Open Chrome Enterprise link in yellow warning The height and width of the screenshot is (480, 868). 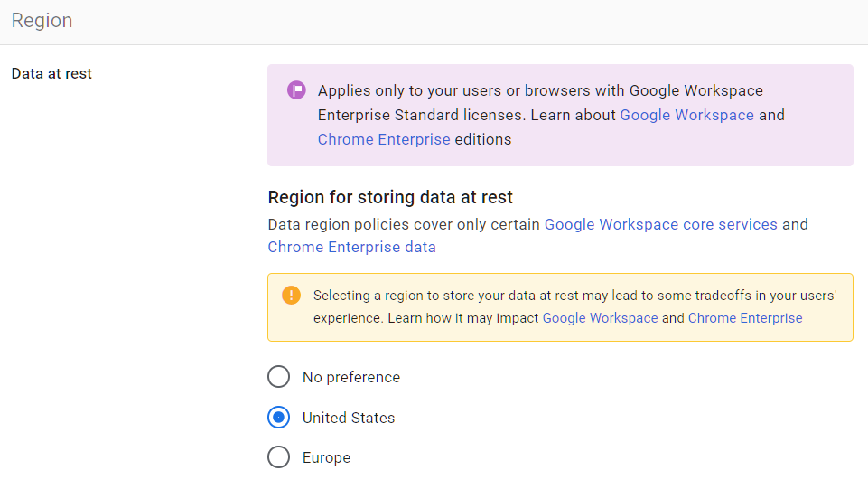pos(745,318)
